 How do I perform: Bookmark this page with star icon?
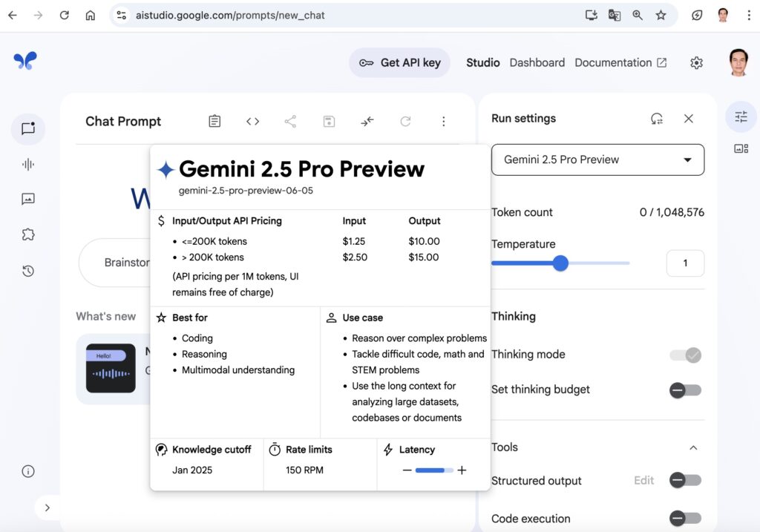point(661,15)
